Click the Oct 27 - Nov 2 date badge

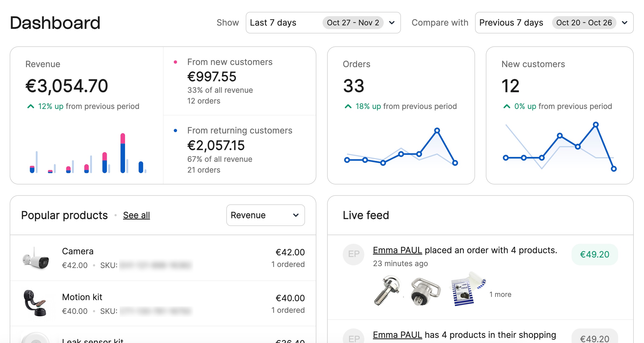coord(353,23)
